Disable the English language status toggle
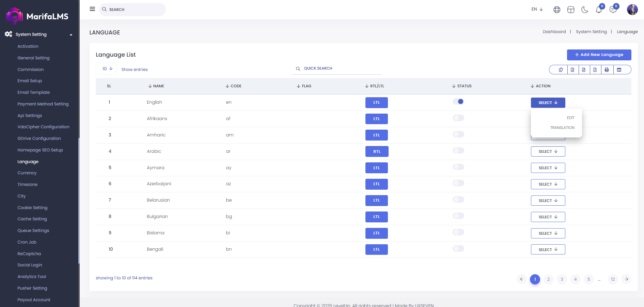The width and height of the screenshot is (644, 307). point(458,102)
